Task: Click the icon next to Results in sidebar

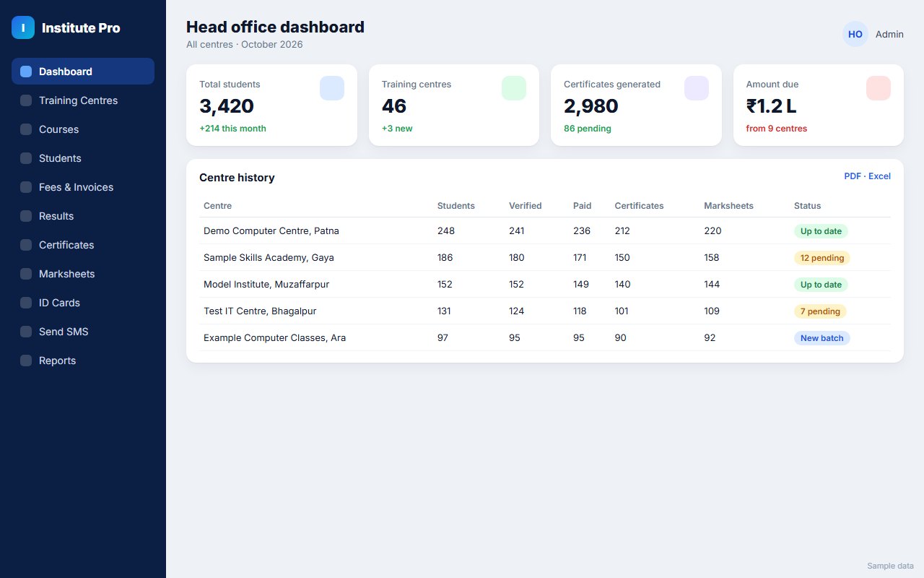Action: 26,216
